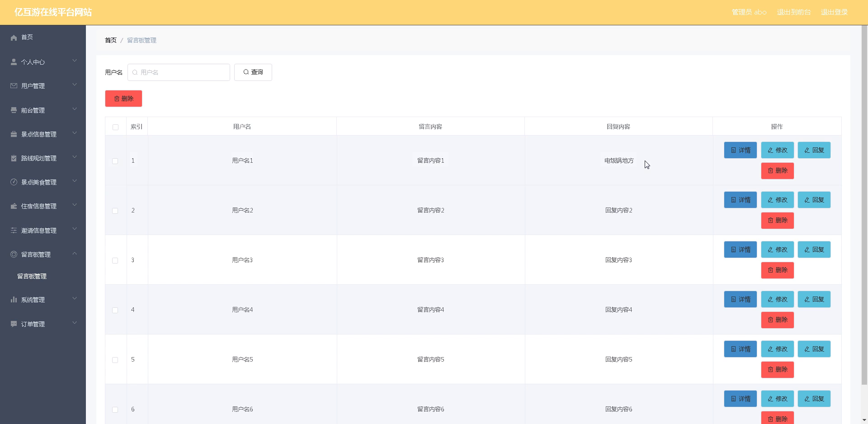This screenshot has width=868, height=424.
Task: Click the clipboard icon beside 路线规划管理
Action: [14, 158]
